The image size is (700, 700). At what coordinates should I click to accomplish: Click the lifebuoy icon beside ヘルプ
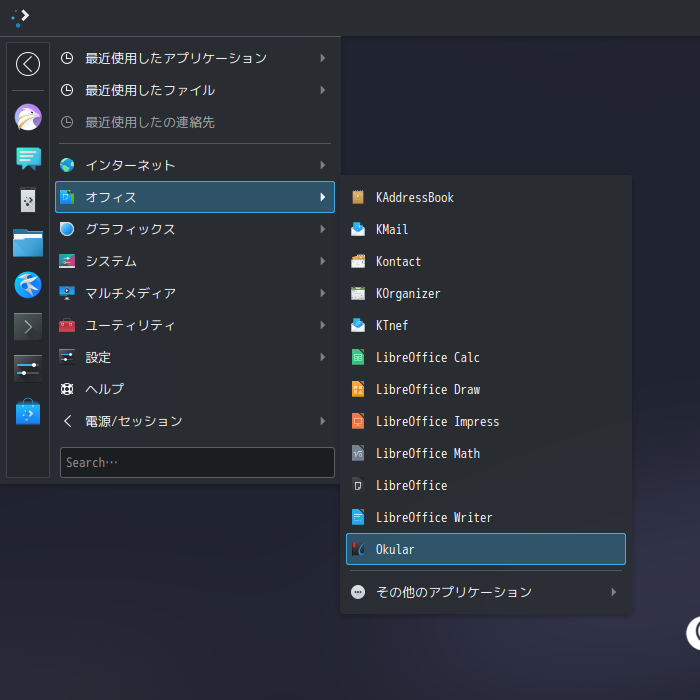point(67,389)
